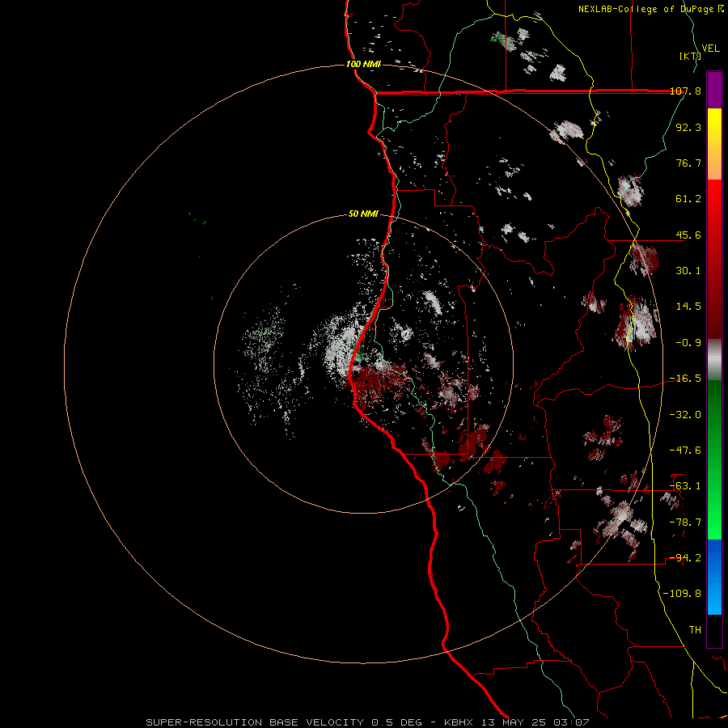Viewport: 728px width, 728px height.
Task: Select the -78.7 legend value
Action: point(685,522)
